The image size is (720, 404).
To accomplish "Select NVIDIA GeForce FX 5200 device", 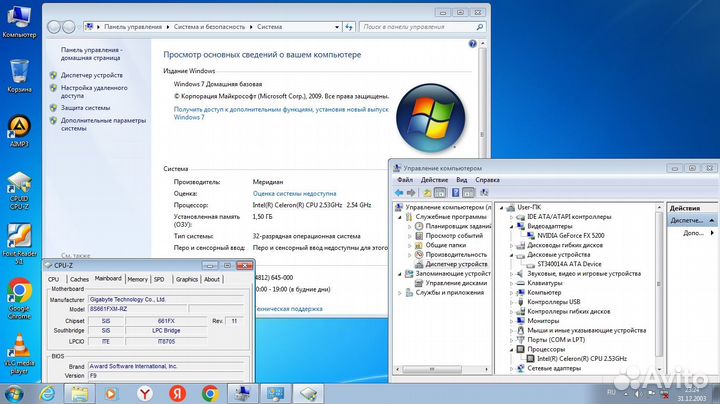I will pyautogui.click(x=571, y=236).
